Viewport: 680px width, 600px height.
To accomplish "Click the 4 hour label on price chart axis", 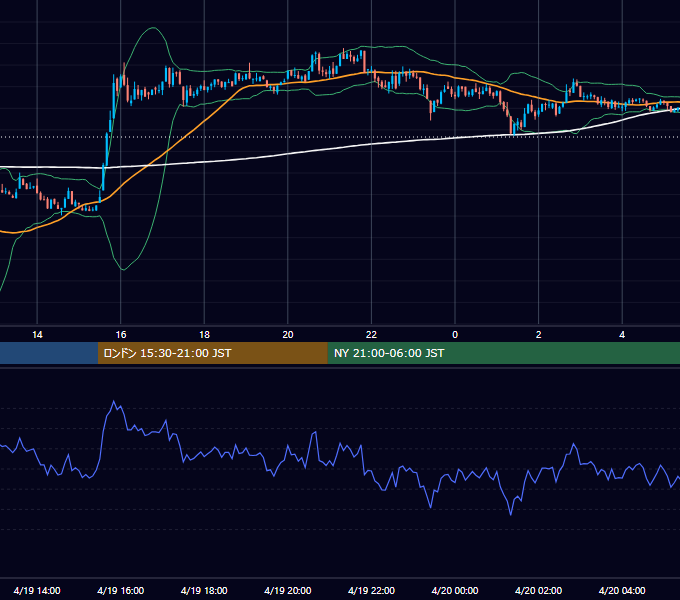I will click(622, 335).
